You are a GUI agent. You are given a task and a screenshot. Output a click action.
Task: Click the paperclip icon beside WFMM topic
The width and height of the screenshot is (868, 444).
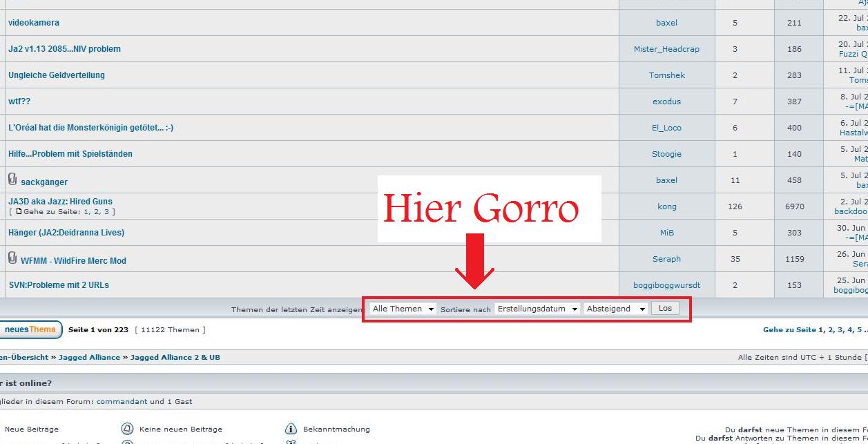coord(12,258)
